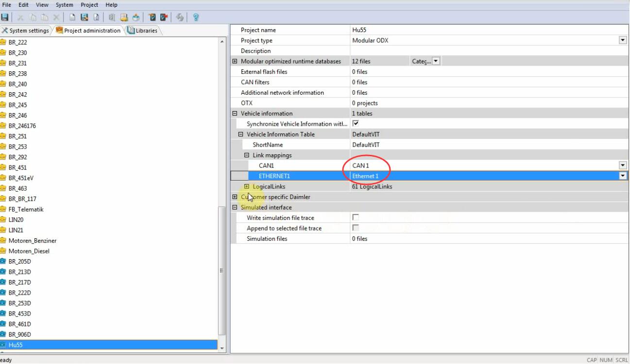Click the blue floppy-disk Save icon
This screenshot has width=630, height=364.
pos(5,17)
